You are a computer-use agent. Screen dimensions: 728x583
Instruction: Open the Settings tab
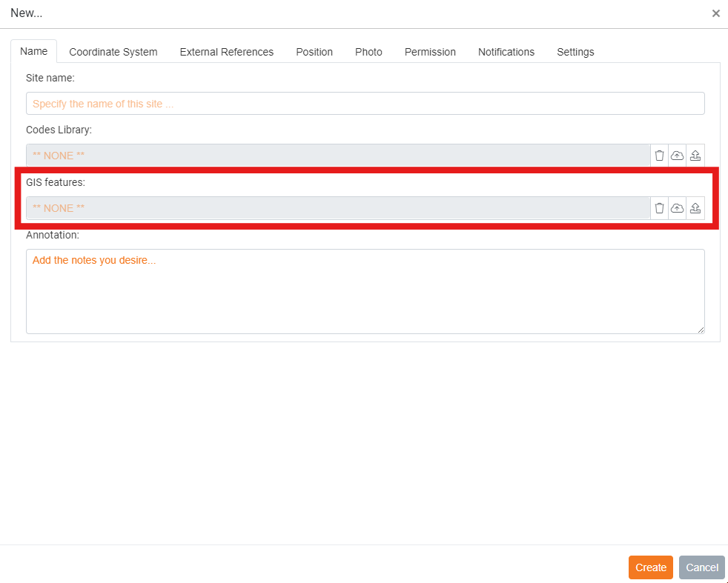(575, 52)
